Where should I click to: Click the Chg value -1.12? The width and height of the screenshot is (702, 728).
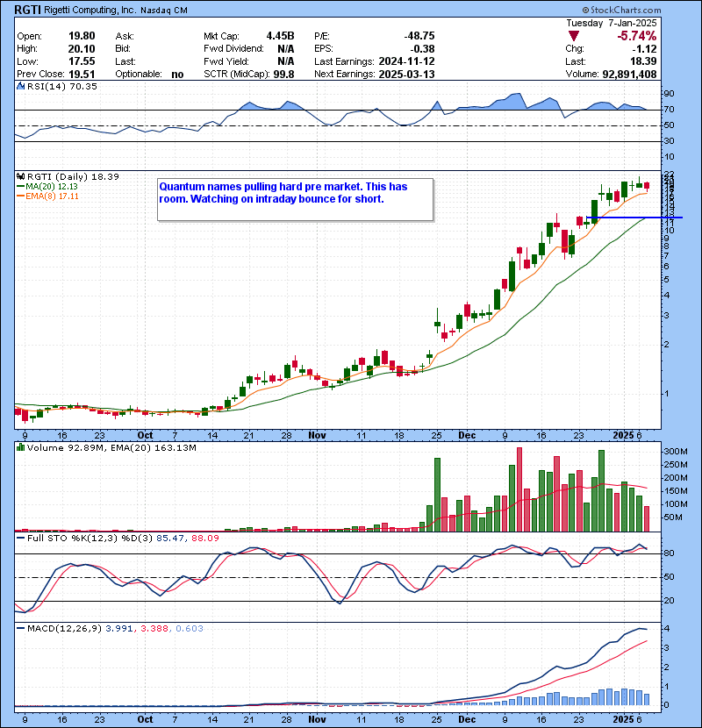(x=643, y=49)
